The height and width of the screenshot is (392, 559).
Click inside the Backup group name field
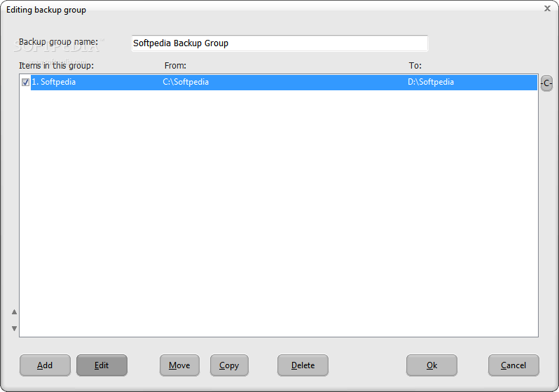[279, 43]
